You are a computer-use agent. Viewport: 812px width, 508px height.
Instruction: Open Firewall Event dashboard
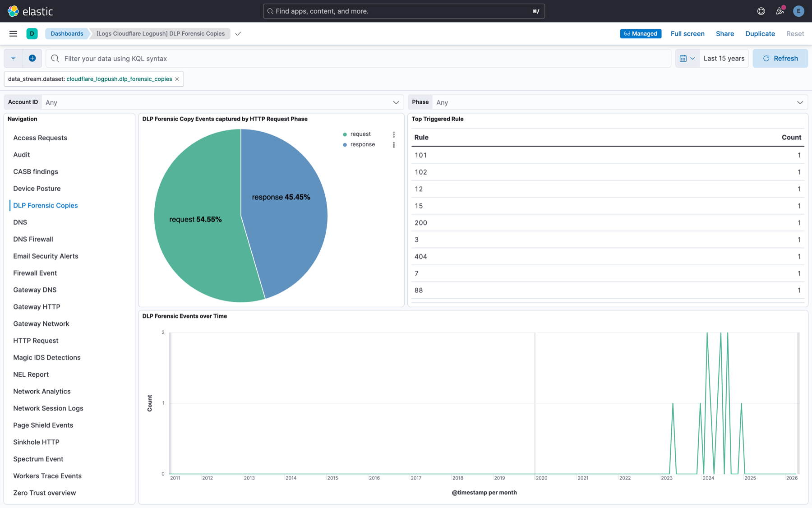click(x=35, y=273)
